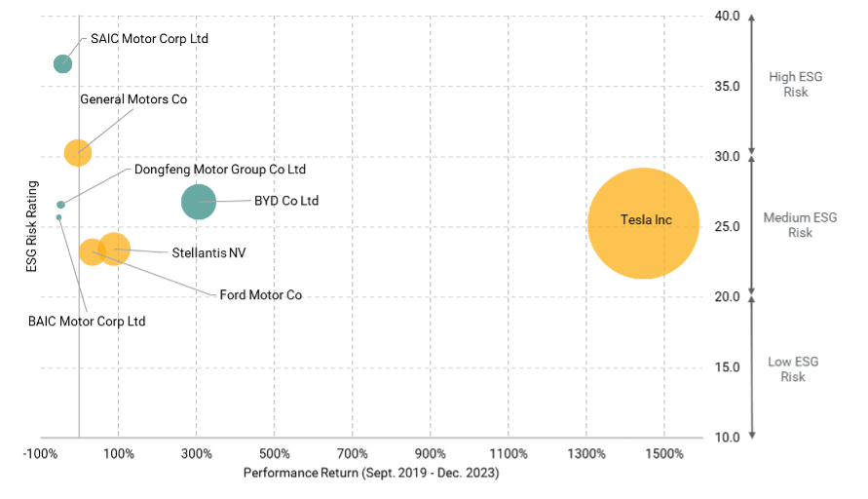Select the tiny BAIC Motor Corp dot
The width and height of the screenshot is (868, 499).
58,217
